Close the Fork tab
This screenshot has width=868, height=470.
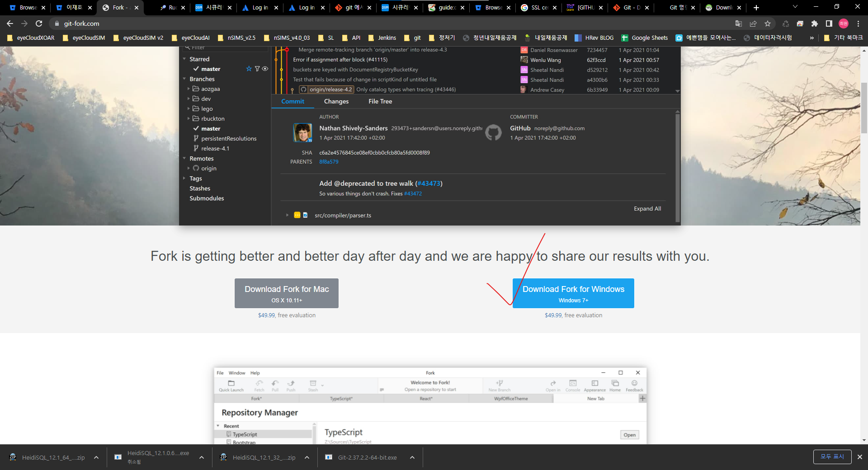coord(137,8)
